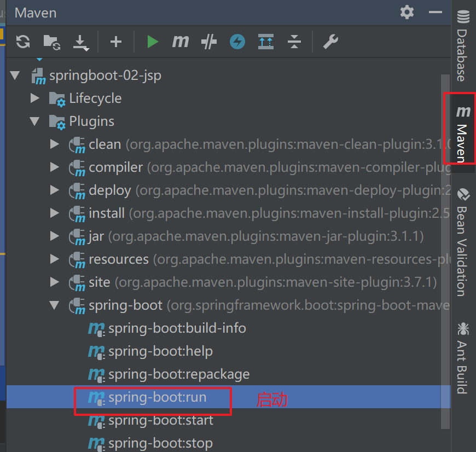Select springboot-02-jsp project label
476x452 pixels.
pos(105,75)
